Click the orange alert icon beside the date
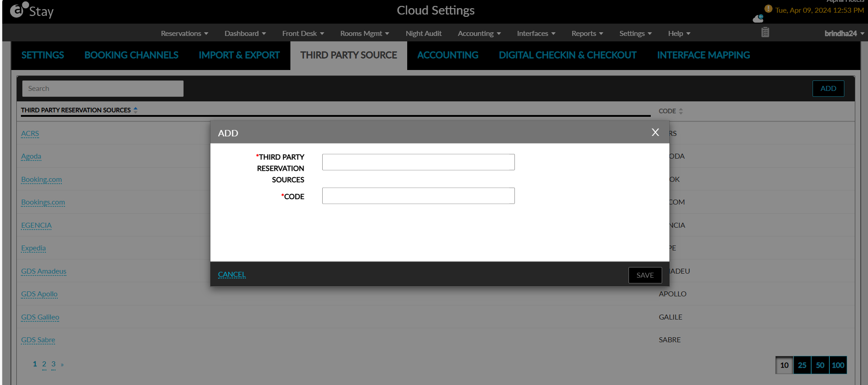 pyautogui.click(x=768, y=9)
